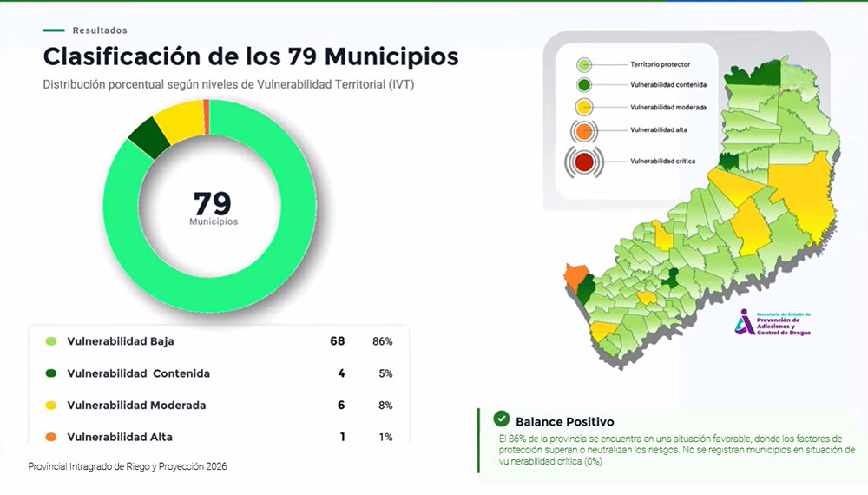Click the Resultados section label
The width and height of the screenshot is (868, 495).
click(100, 30)
